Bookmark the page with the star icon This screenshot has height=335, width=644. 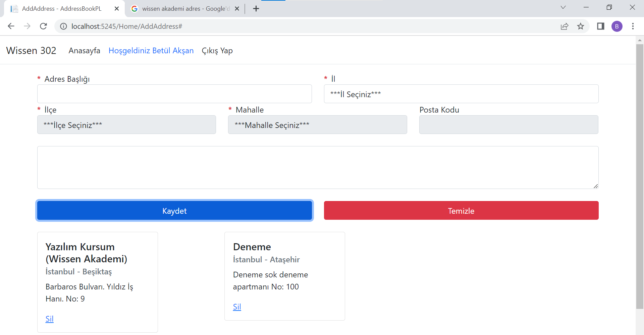click(x=581, y=26)
